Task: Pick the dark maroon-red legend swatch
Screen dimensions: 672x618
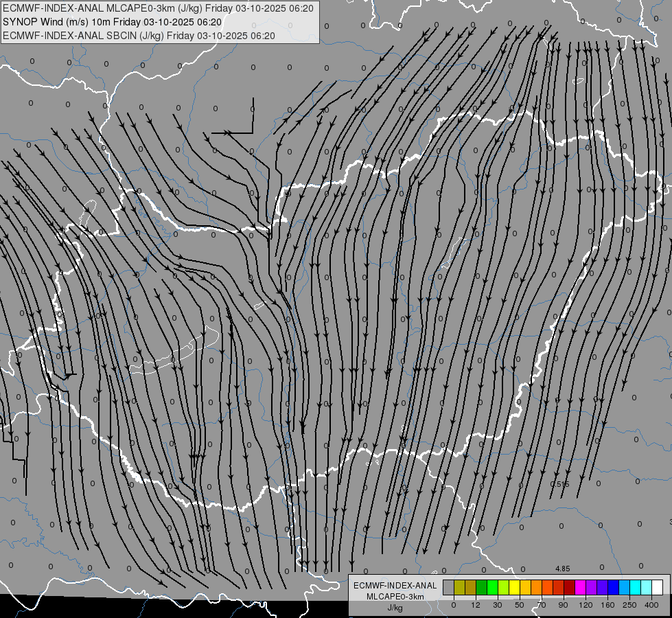Action: pyautogui.click(x=570, y=587)
